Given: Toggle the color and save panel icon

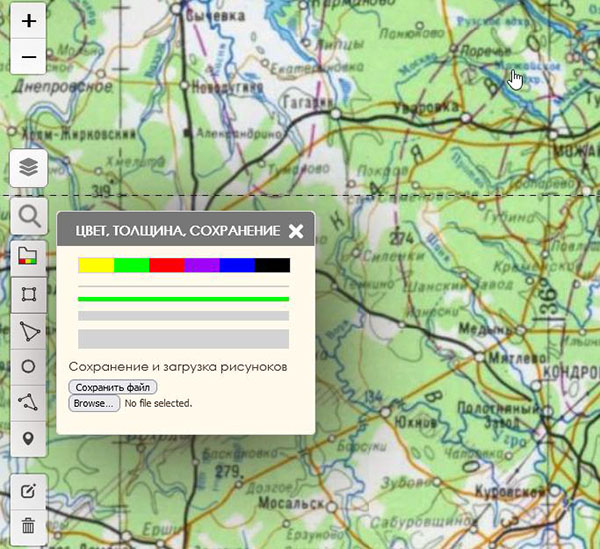Looking at the screenshot, I should click(x=28, y=256).
